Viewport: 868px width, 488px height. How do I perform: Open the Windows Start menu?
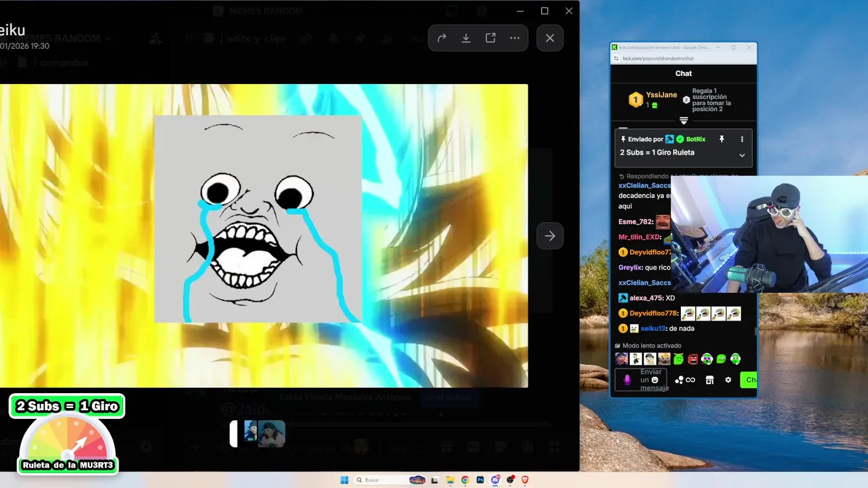[x=344, y=480]
